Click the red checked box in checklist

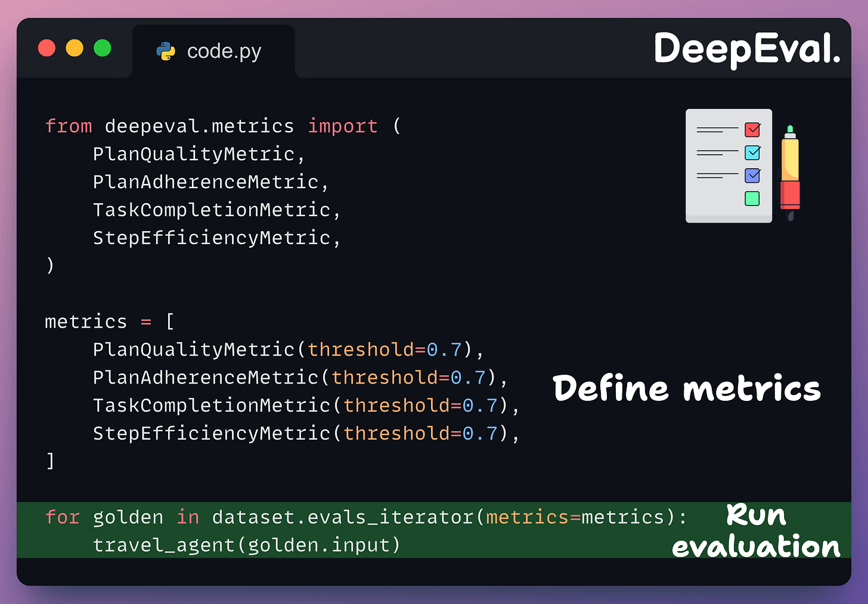pos(752,129)
